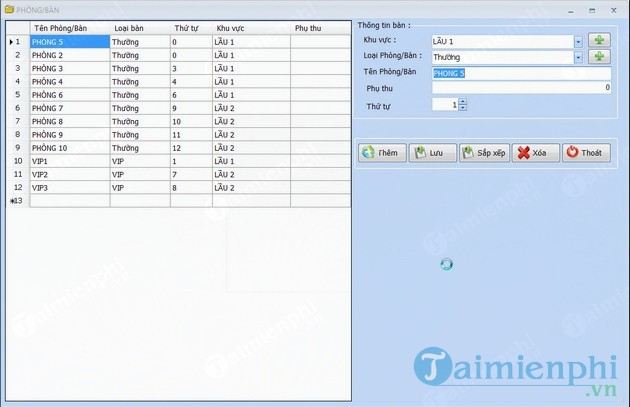Increase the Thứ tự spinner value
Screen dimensions: 630x407
461,101
